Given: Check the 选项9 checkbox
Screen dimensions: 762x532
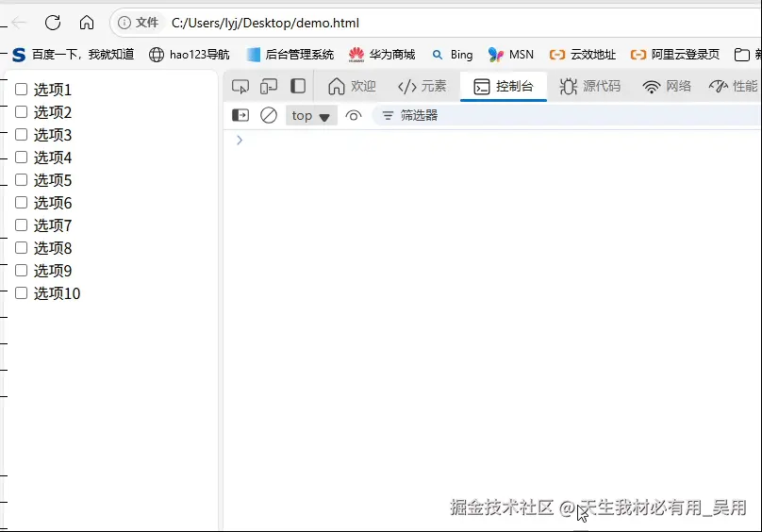Looking at the screenshot, I should click(21, 271).
